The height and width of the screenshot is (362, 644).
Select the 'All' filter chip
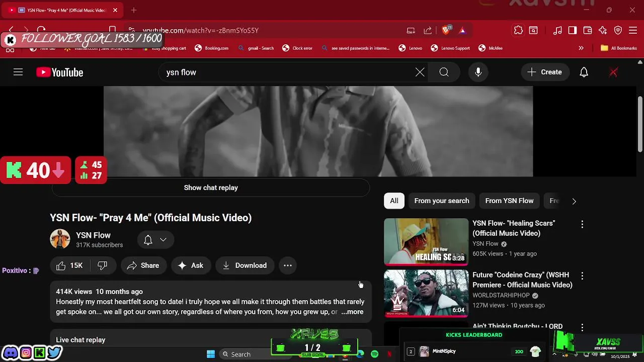tap(394, 201)
